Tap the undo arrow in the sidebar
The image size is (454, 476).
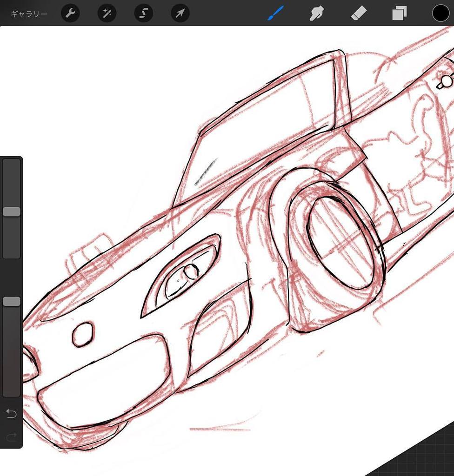click(11, 413)
